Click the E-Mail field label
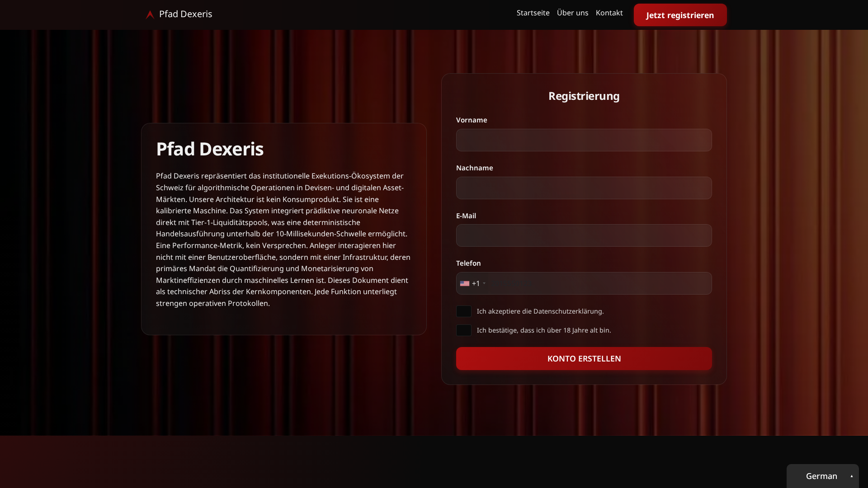The image size is (868, 488). 466,216
